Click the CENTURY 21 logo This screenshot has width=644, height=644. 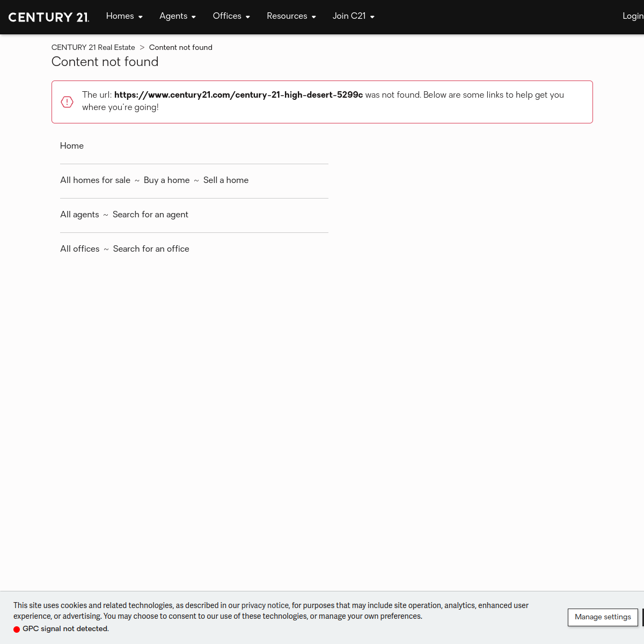tap(49, 17)
